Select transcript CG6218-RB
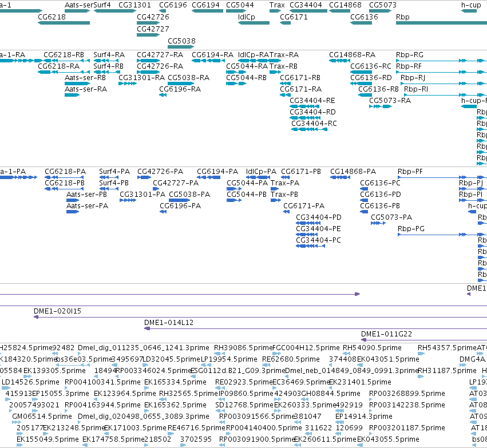This screenshot has width=487, height=448. [64, 55]
